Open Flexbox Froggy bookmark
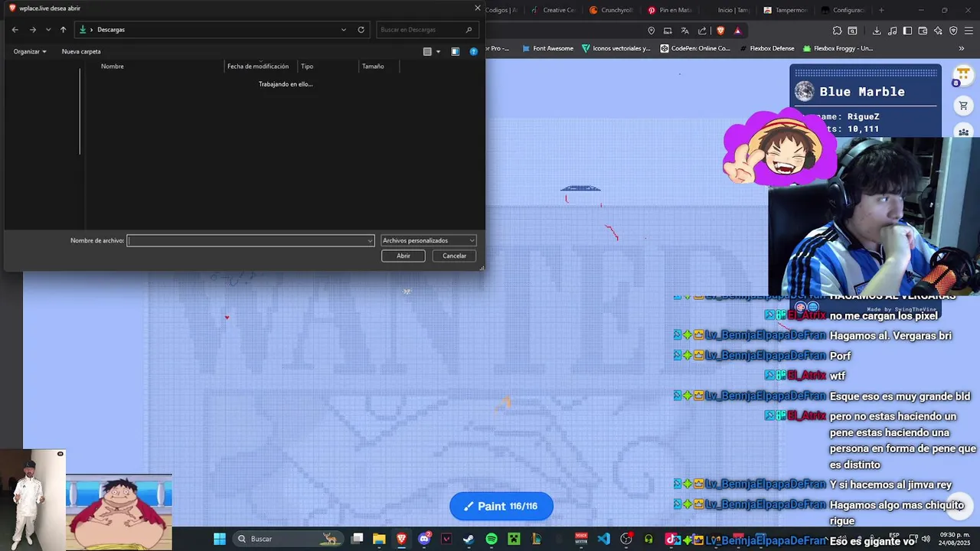This screenshot has width=980, height=551. pyautogui.click(x=838, y=48)
